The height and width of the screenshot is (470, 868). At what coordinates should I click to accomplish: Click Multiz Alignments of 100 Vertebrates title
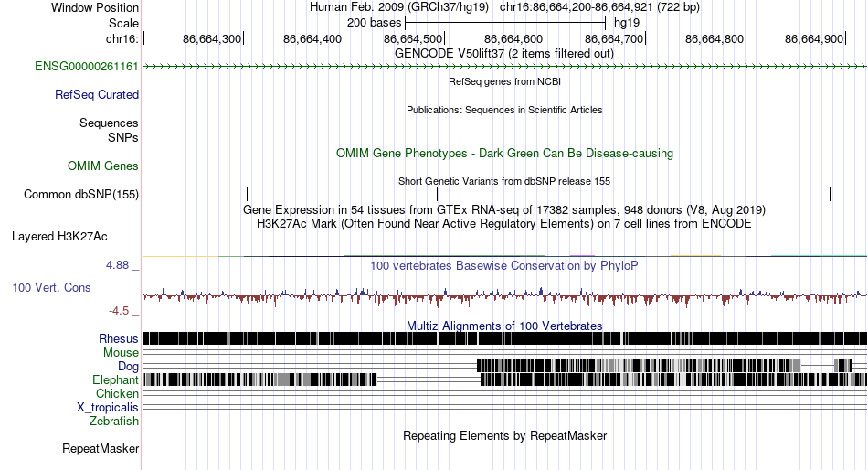click(504, 326)
